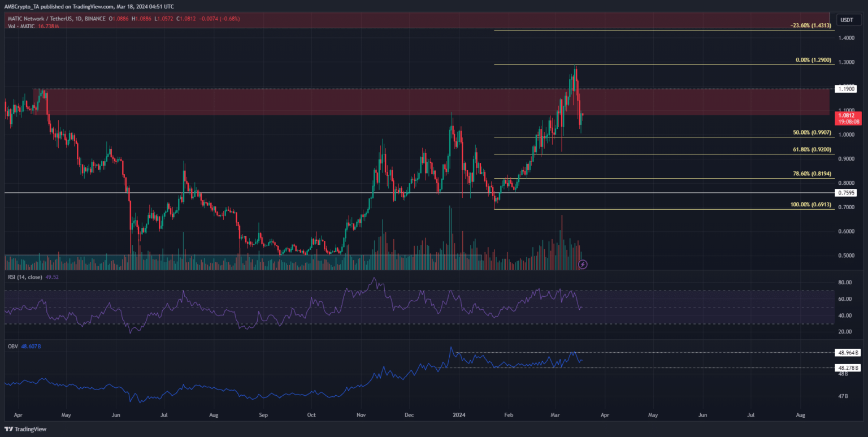
Task: Click the TradingView logo in bottom corner
Action: click(26, 429)
